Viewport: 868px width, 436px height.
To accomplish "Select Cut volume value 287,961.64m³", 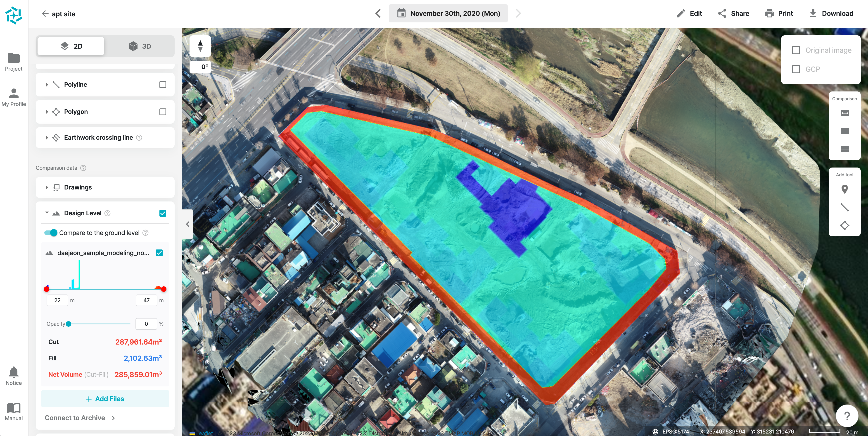I will coord(138,342).
